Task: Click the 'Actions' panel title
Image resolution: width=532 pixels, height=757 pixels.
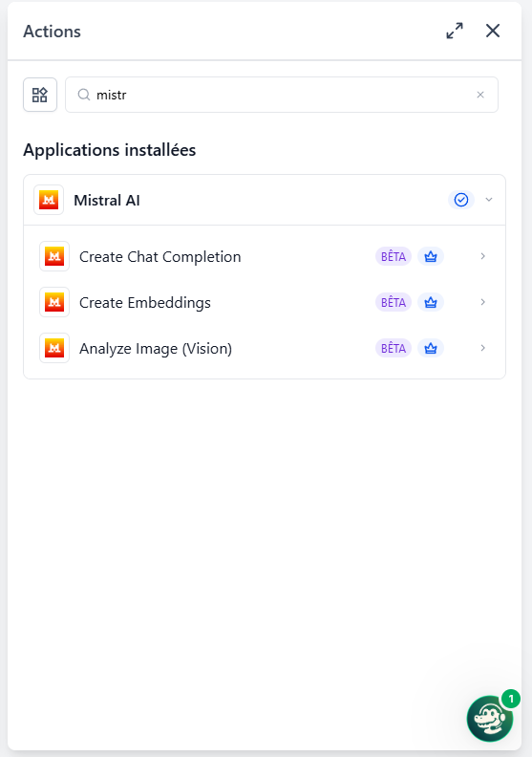Action: [53, 32]
